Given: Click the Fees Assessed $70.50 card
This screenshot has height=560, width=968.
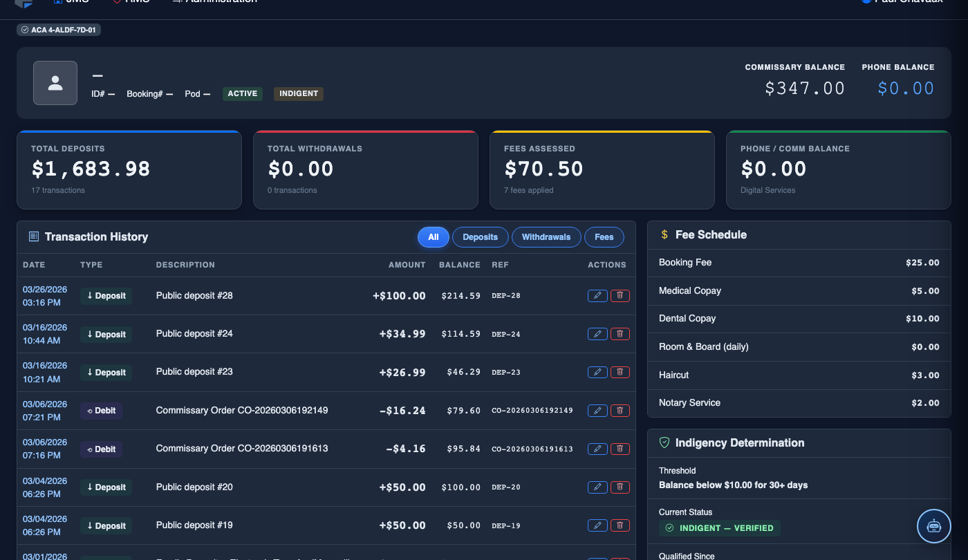Looking at the screenshot, I should click(602, 169).
